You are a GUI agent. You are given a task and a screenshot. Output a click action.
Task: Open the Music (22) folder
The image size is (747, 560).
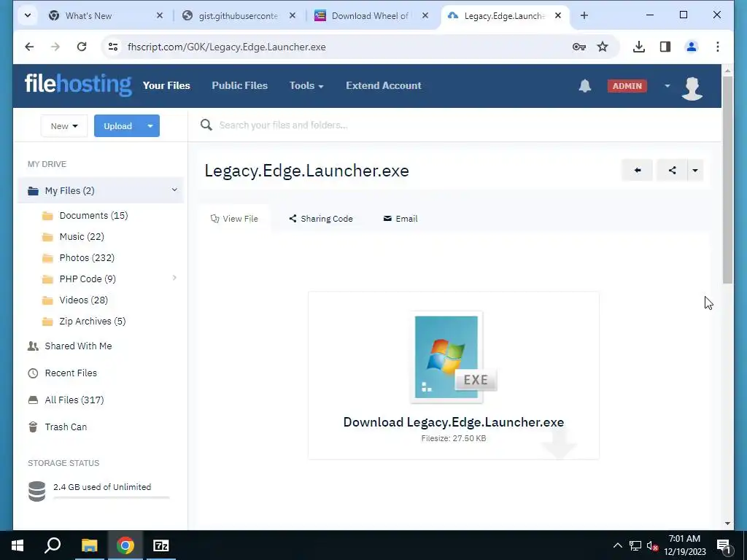tap(82, 237)
